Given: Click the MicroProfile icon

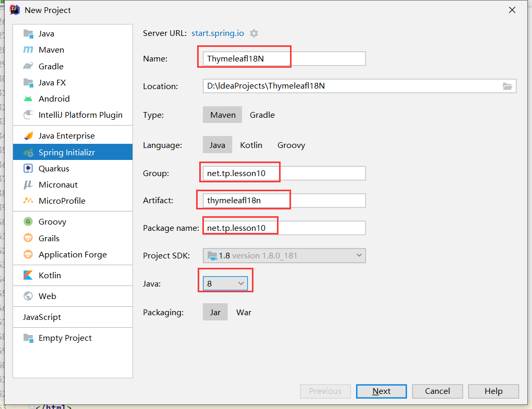Looking at the screenshot, I should pyautogui.click(x=28, y=201).
